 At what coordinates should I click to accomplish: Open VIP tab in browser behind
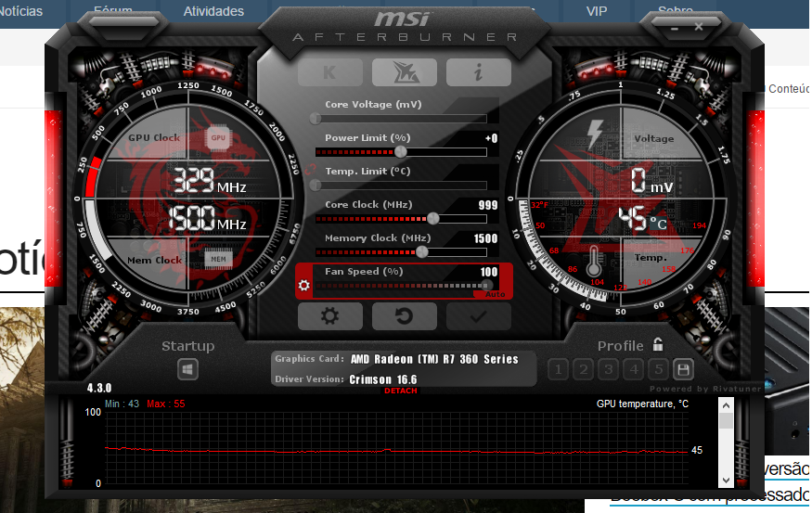click(x=597, y=11)
